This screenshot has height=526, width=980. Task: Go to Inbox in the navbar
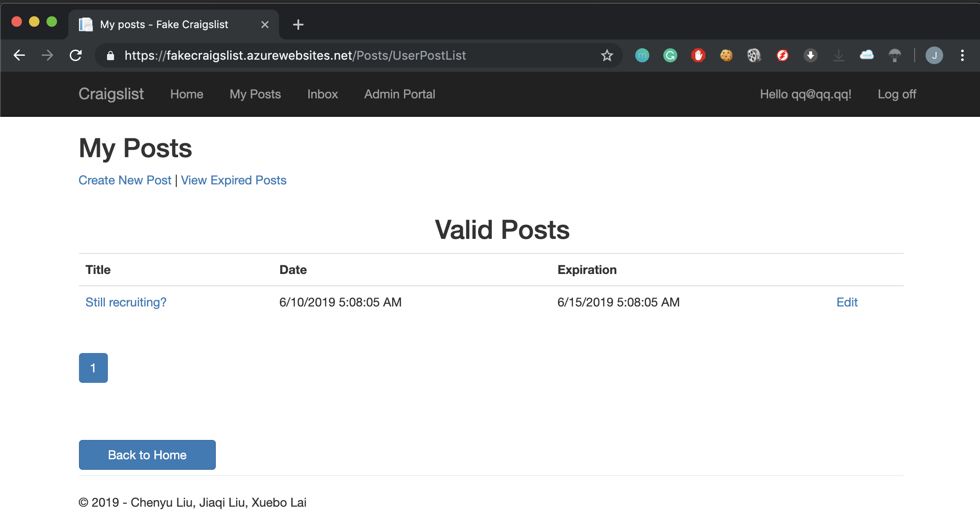[322, 94]
